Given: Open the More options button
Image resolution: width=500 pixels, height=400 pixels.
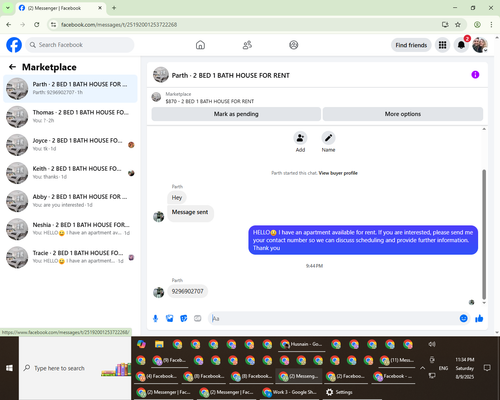Looking at the screenshot, I should click(x=403, y=114).
